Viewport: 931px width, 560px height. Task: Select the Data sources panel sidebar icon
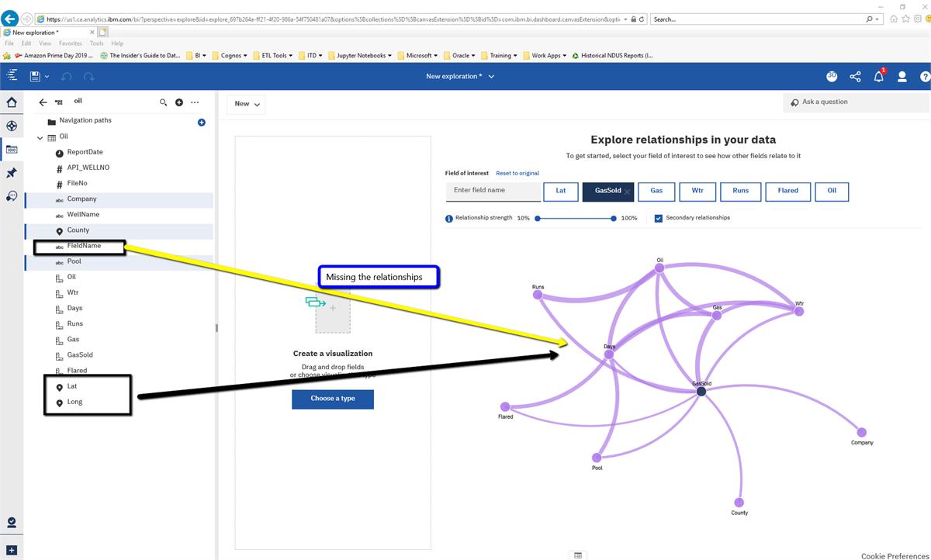[12, 150]
